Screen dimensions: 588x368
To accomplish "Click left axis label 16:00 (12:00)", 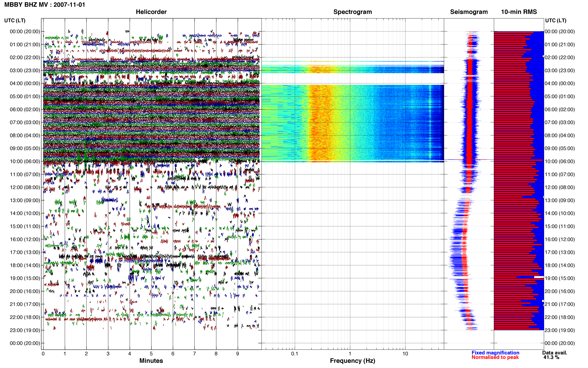I will [x=25, y=239].
